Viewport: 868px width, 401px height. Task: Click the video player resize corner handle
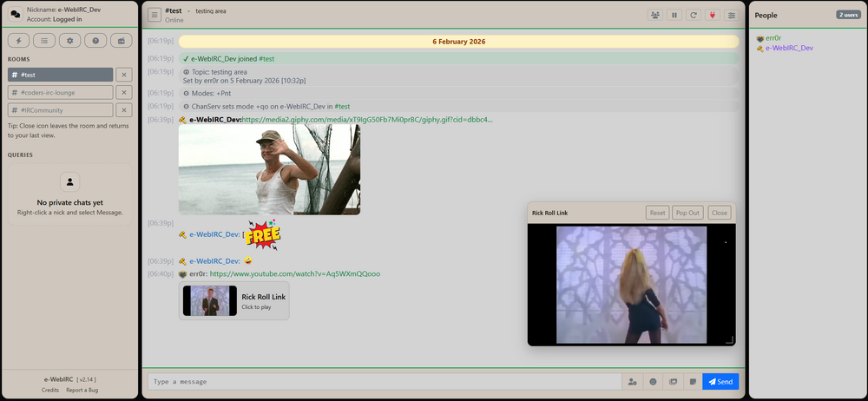tap(730, 340)
